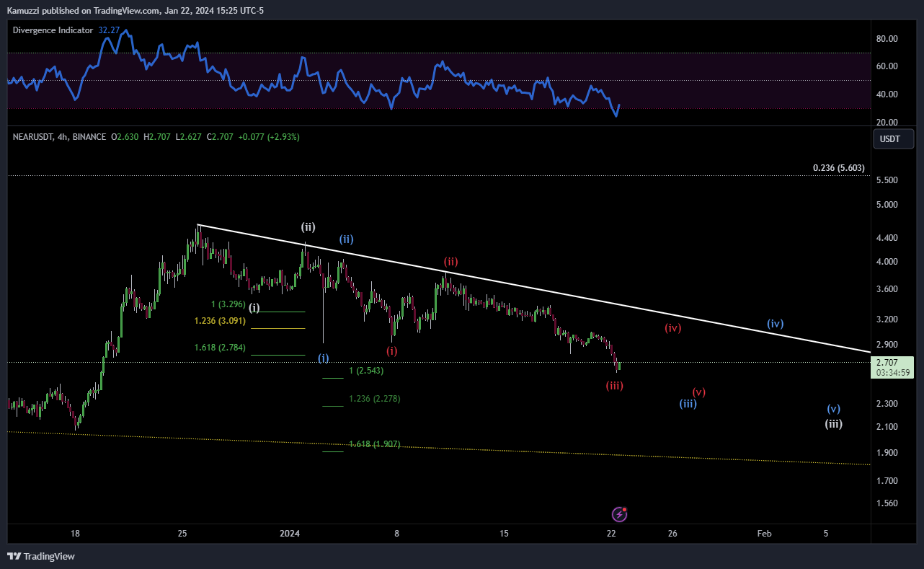This screenshot has height=569, width=924.
Task: Click the 1.618 (1.907) Fibonacci label
Action: 374,444
